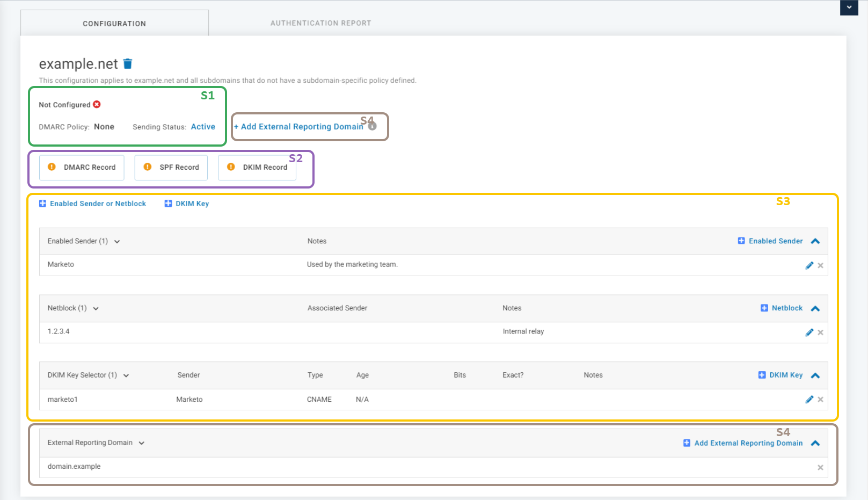The image size is (868, 500).
Task: Collapse the External Reporting Domain section
Action: click(815, 443)
